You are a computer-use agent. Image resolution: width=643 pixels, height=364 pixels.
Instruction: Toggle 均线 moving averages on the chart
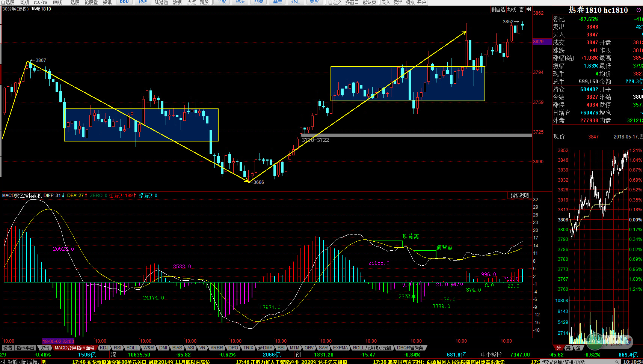click(512, 9)
